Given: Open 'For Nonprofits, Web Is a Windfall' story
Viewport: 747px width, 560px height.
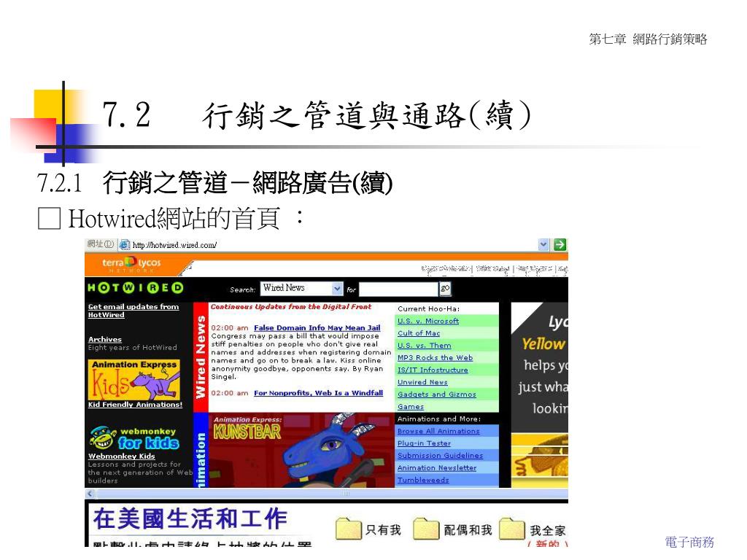Looking at the screenshot, I should [x=318, y=393].
